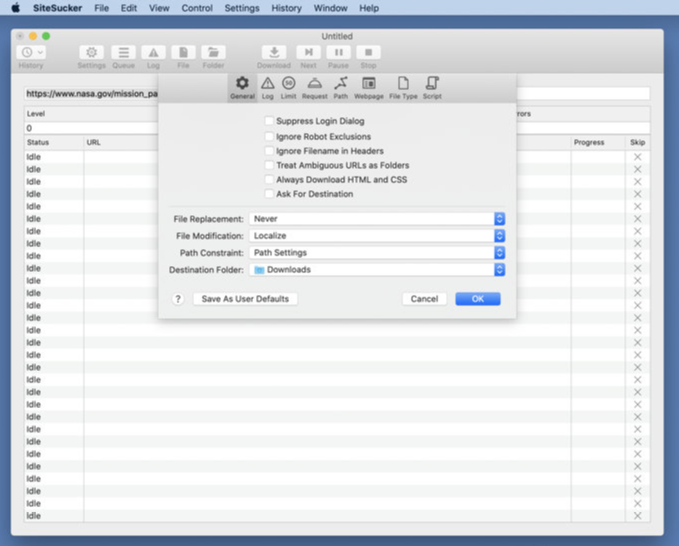This screenshot has width=679, height=546.
Task: Open the Webpage settings pane
Action: [x=369, y=87]
